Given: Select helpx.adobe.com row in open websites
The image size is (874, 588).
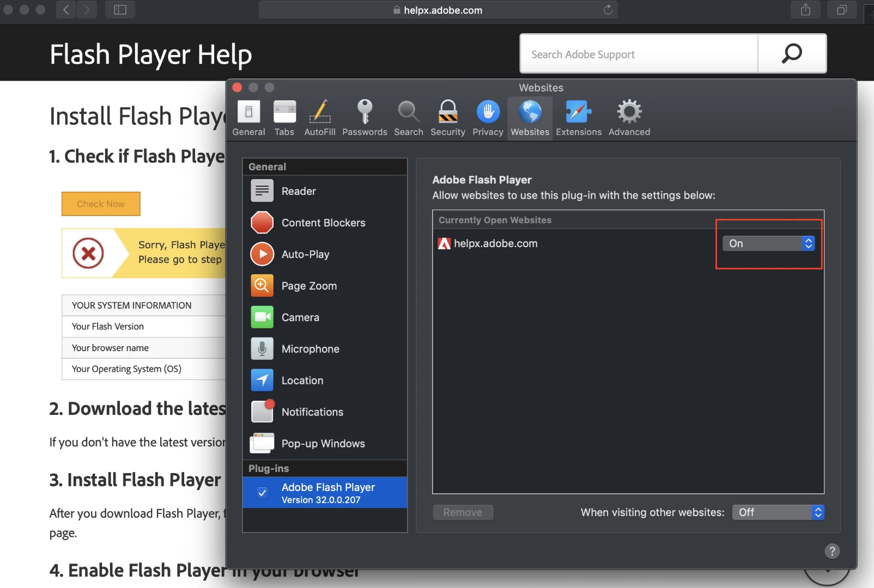Looking at the screenshot, I should coord(628,243).
